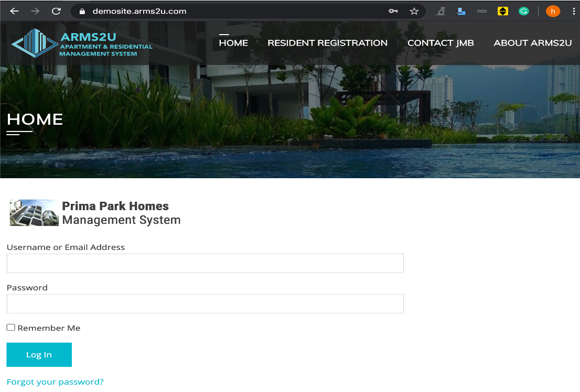Viewport: 580px width, 392px height.
Task: Open the astro extension icon
Action: click(482, 11)
